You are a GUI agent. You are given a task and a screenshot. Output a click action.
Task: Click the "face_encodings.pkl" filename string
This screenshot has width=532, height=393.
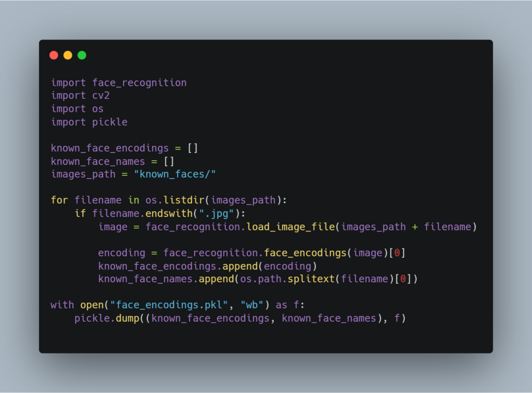[169, 305]
